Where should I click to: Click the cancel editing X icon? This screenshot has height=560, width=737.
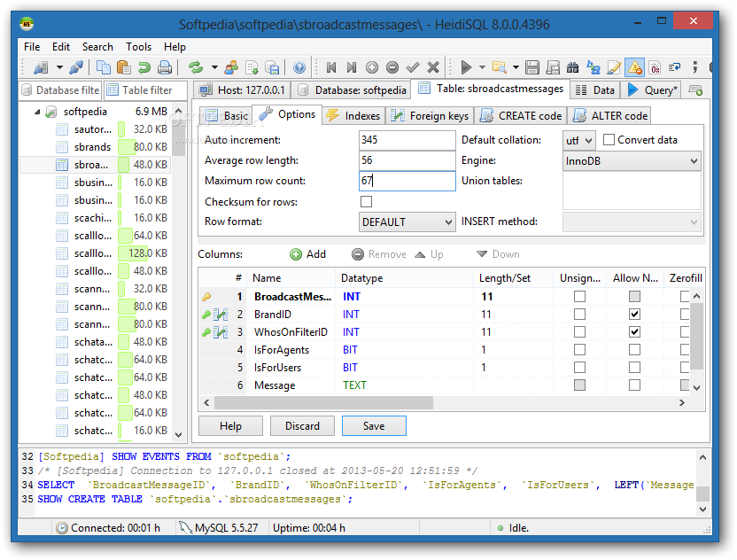433,67
